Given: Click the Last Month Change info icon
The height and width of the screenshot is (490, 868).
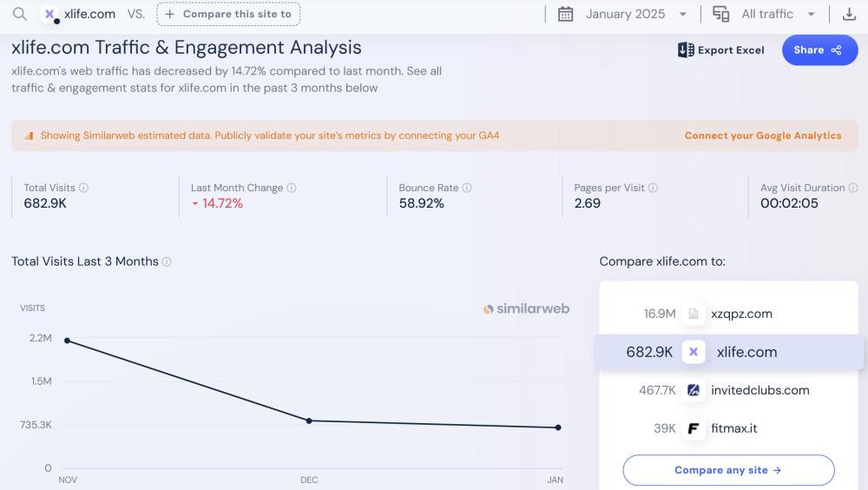Looking at the screenshot, I should tap(292, 188).
